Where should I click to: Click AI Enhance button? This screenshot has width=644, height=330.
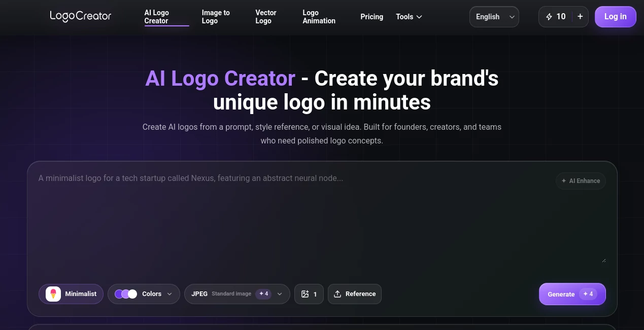click(581, 181)
